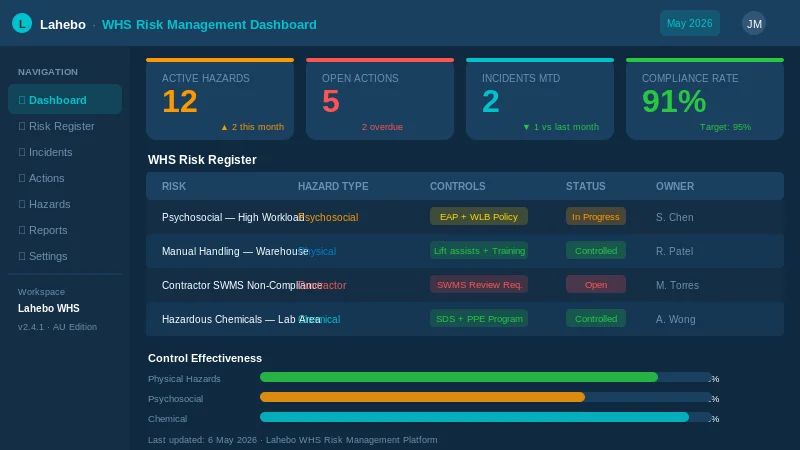
Task: Click the Physical Hazards effectiveness bar
Action: (x=486, y=377)
